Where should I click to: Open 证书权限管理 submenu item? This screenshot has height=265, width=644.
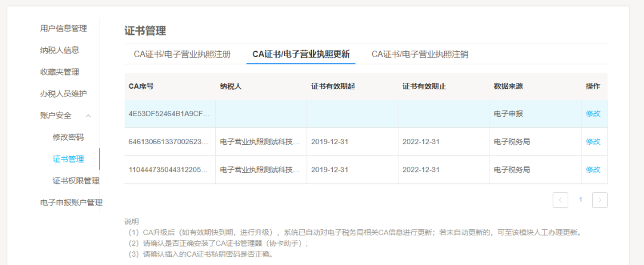click(x=76, y=181)
